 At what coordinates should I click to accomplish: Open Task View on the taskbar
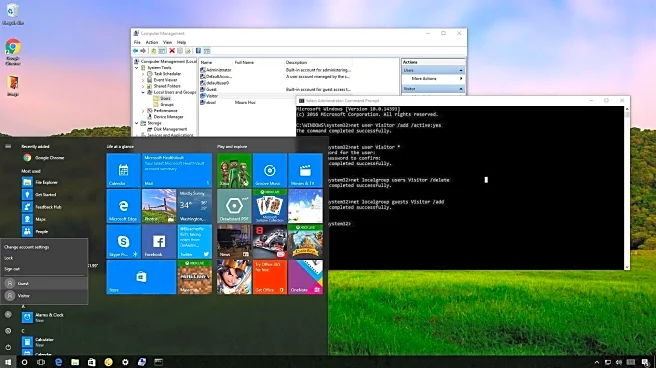41,362
